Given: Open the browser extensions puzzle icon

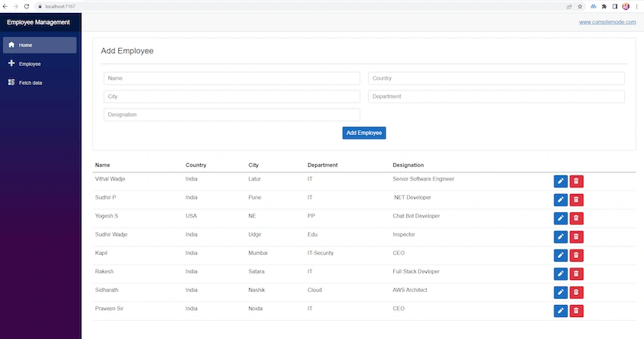Looking at the screenshot, I should pyautogui.click(x=604, y=7).
